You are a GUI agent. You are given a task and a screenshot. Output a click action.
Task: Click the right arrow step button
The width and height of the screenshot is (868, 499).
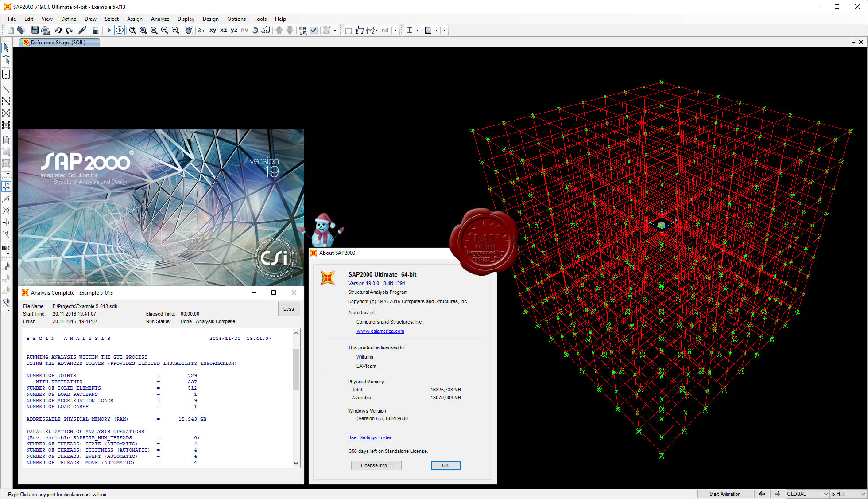pos(778,494)
